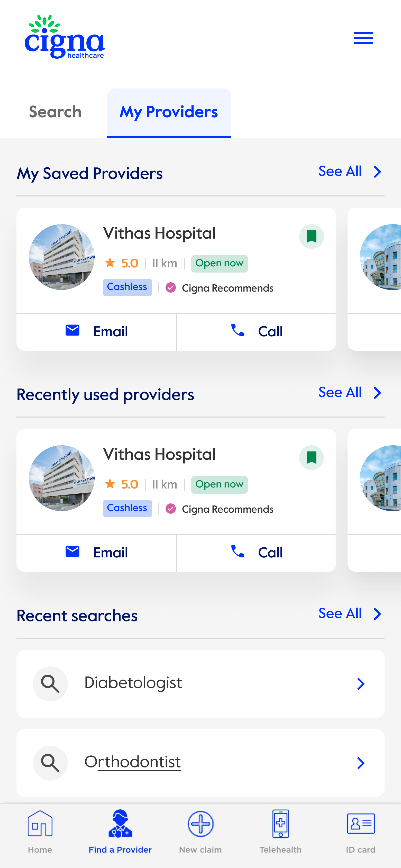Expand the Orthodontist recent search chevron
The width and height of the screenshot is (401, 868).
pos(361,763)
